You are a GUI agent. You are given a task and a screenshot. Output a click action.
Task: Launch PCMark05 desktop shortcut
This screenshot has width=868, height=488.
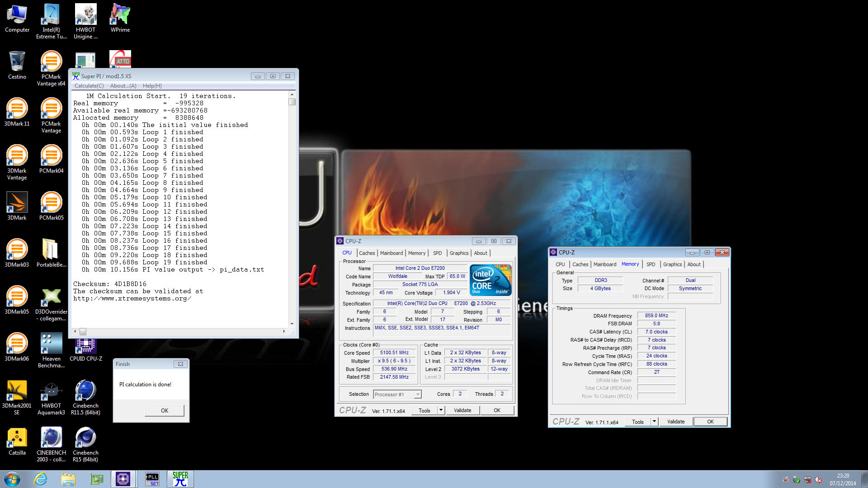[51, 206]
